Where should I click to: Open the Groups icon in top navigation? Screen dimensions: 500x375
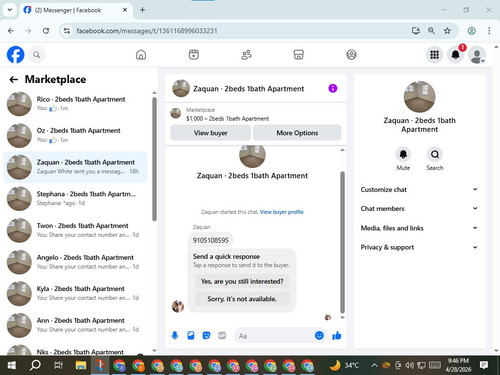click(351, 55)
